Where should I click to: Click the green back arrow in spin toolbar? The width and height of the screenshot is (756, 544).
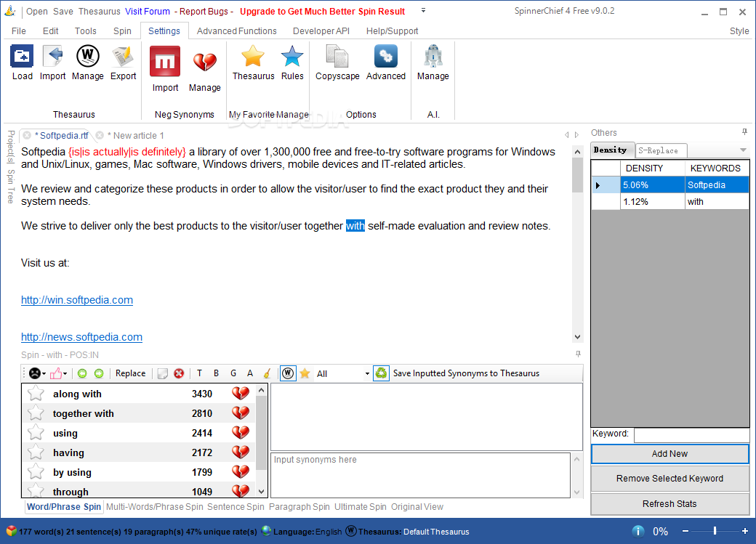coord(82,373)
